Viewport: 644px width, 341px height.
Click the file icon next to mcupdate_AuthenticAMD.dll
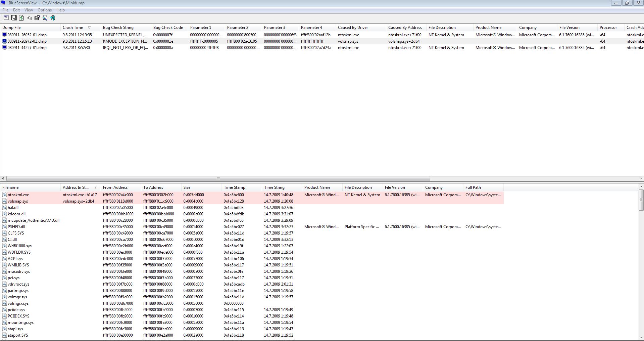[x=4, y=220]
